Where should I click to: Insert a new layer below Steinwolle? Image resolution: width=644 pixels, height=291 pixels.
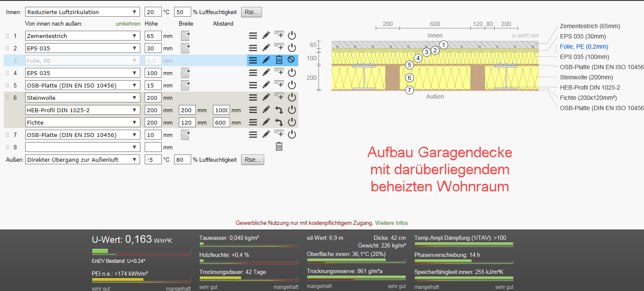coord(279,97)
